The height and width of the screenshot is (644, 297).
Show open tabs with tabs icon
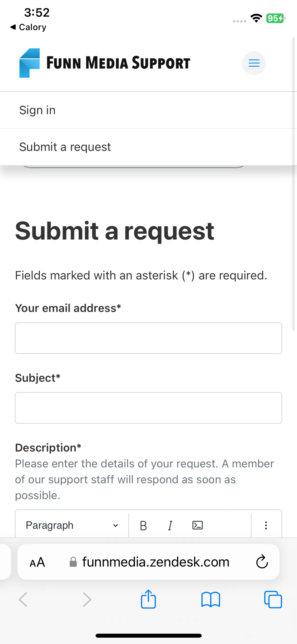pos(273,599)
